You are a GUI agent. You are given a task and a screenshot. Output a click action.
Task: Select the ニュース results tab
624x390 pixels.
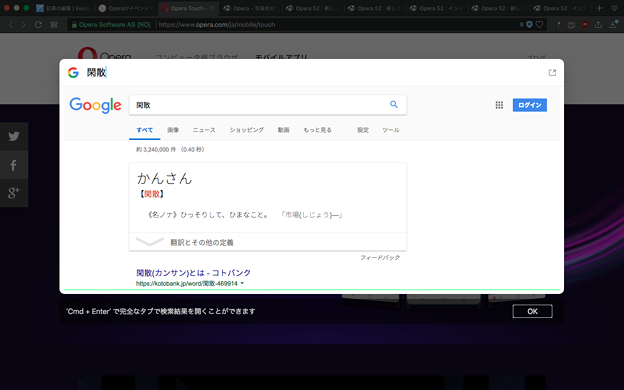[x=204, y=130]
